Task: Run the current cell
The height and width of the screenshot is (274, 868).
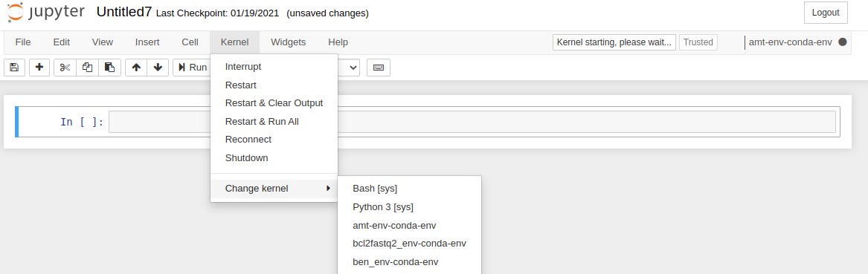Action: (193, 68)
